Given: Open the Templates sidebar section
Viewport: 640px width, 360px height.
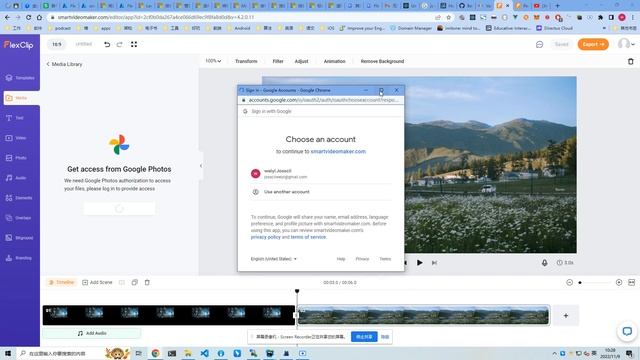Looking at the screenshot, I should tap(20, 78).
